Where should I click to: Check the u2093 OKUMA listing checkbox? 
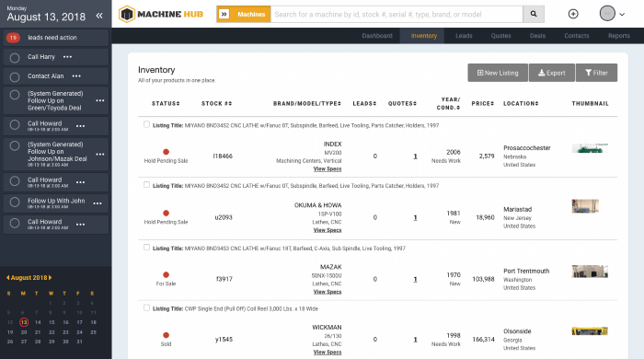coord(146,184)
